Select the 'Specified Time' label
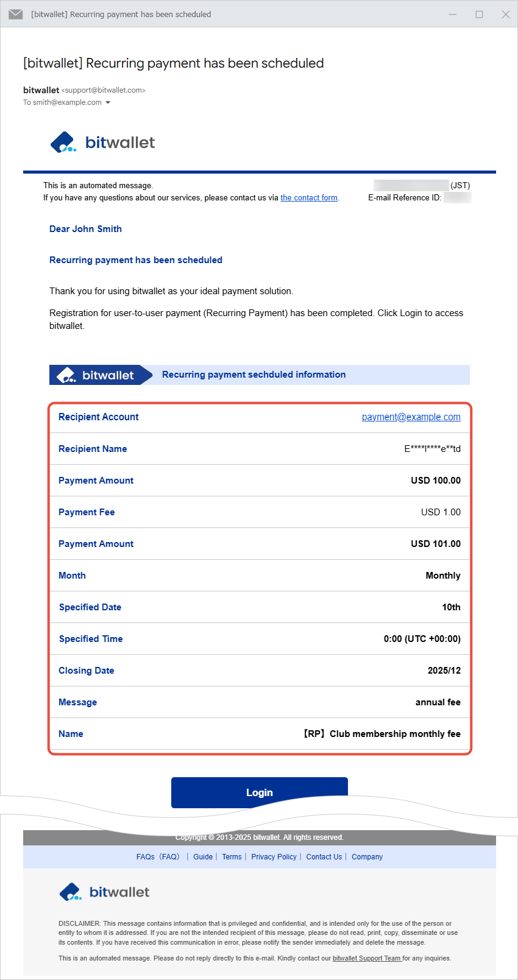Screen dimensions: 518x980 coord(91,639)
